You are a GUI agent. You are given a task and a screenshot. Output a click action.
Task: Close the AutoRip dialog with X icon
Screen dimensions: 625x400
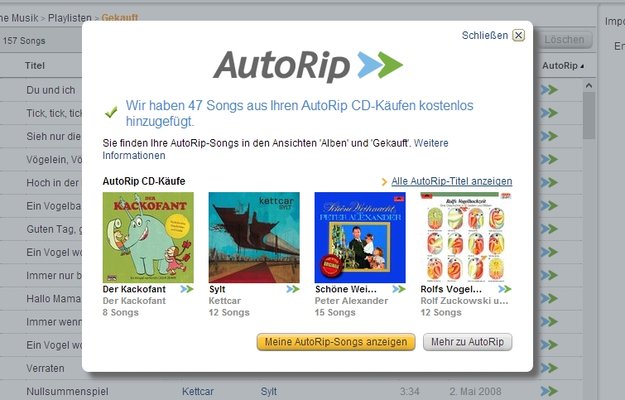click(518, 35)
